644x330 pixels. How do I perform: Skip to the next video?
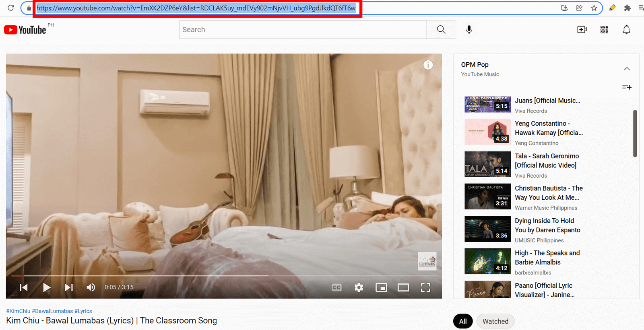pos(69,287)
